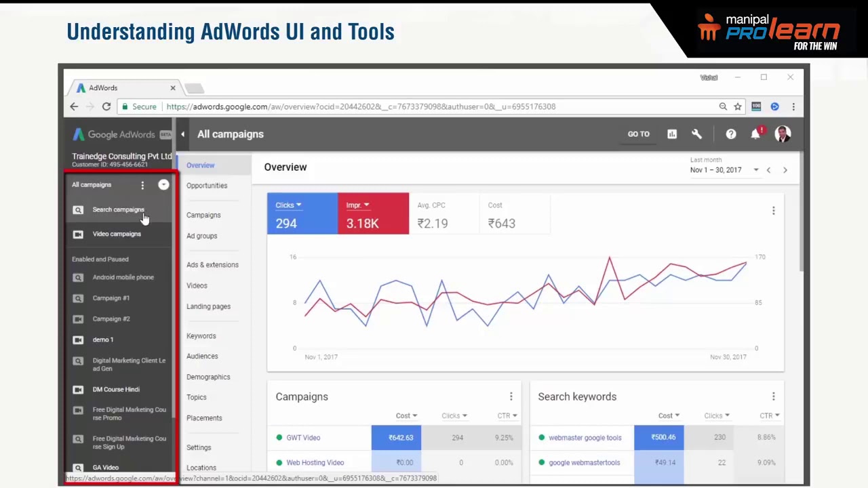Open the Topics menu item
The width and height of the screenshot is (868, 488).
click(x=196, y=397)
